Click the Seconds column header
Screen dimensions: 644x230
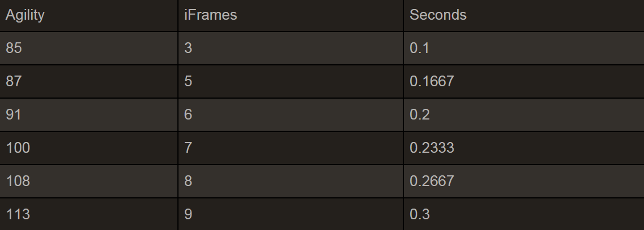(x=438, y=15)
